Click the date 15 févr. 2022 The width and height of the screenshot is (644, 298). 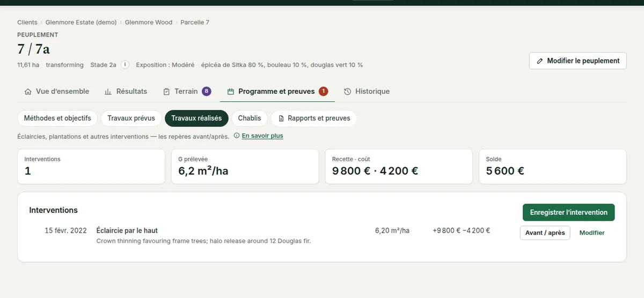(x=65, y=230)
